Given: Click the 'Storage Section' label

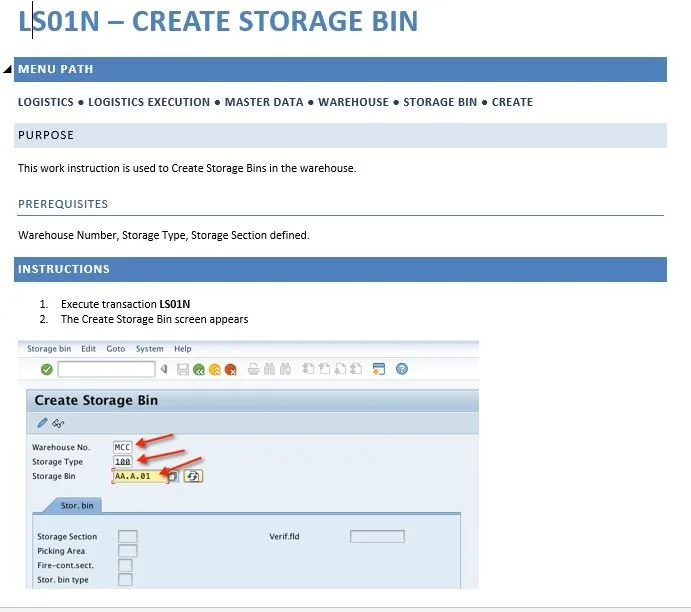Looking at the screenshot, I should tap(67, 536).
